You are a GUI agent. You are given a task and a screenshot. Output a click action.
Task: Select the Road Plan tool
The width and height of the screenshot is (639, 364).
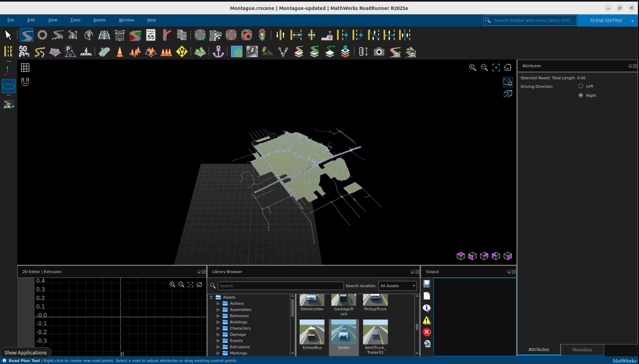click(x=26, y=35)
